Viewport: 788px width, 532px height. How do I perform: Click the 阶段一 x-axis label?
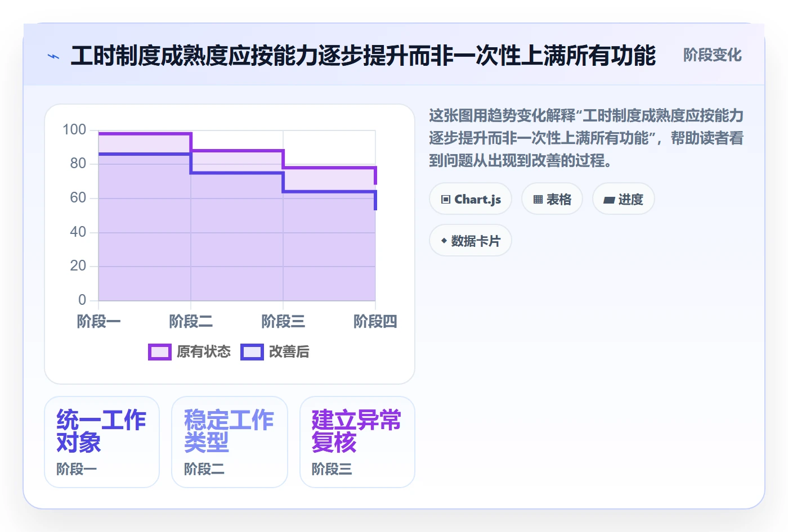pyautogui.click(x=98, y=322)
